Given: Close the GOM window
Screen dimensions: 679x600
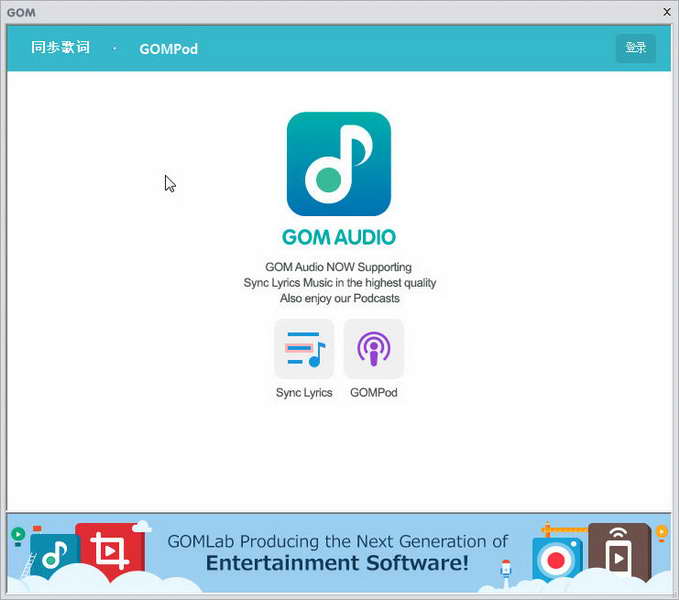Looking at the screenshot, I should point(667,12).
